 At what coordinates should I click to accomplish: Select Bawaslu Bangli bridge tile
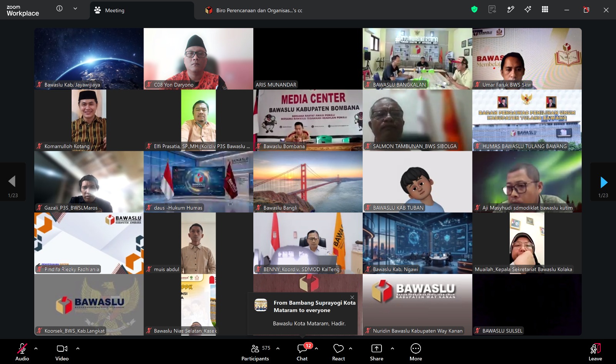[x=308, y=182]
